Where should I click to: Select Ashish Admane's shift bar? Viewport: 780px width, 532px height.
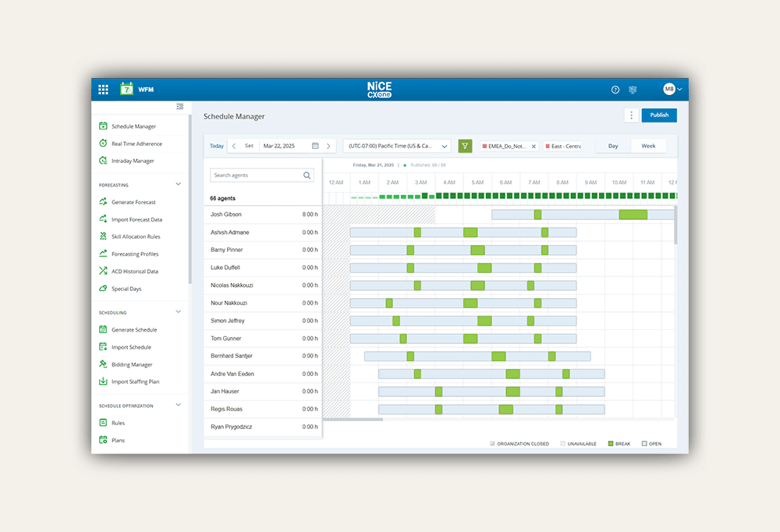click(463, 232)
